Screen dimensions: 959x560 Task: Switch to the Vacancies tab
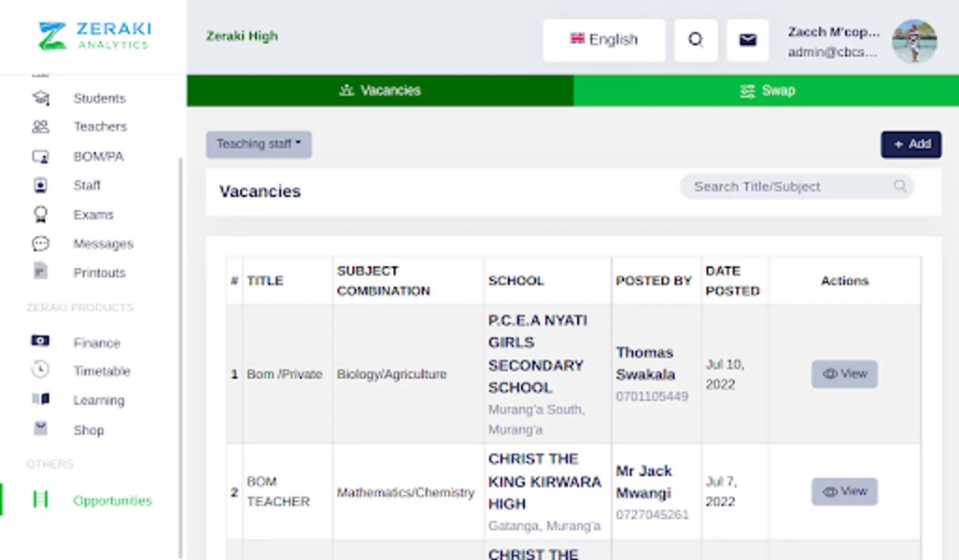(380, 91)
